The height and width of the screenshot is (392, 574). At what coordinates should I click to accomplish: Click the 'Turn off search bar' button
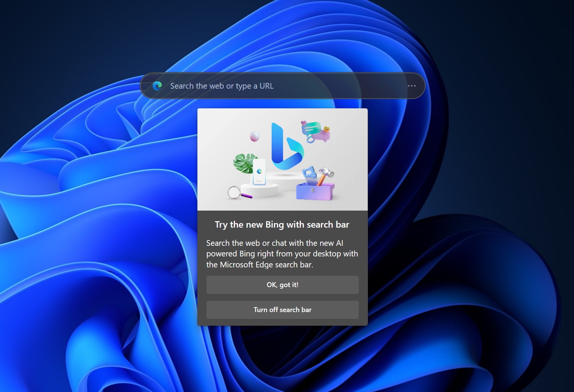(x=282, y=310)
